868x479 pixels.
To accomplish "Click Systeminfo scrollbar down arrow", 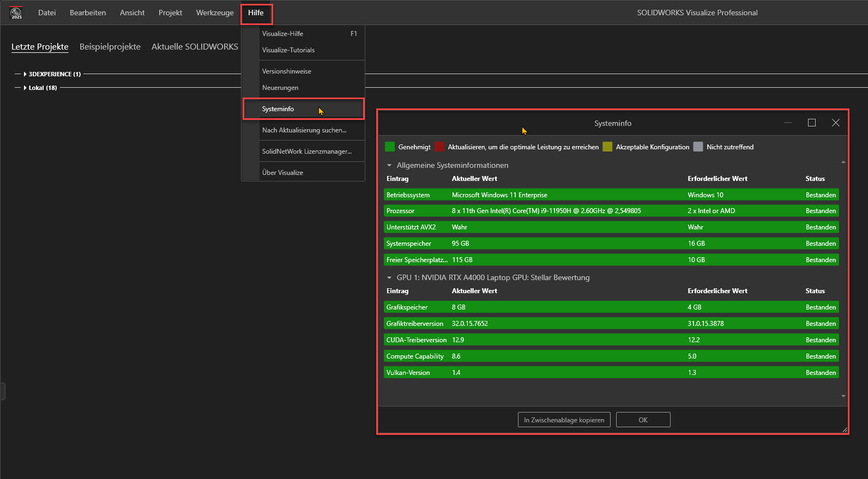I will pos(843,396).
